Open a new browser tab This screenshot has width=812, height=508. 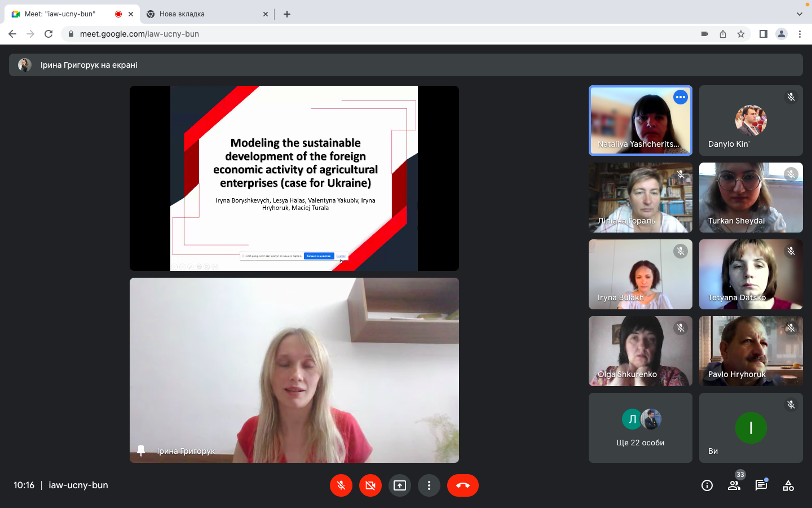pyautogui.click(x=287, y=14)
